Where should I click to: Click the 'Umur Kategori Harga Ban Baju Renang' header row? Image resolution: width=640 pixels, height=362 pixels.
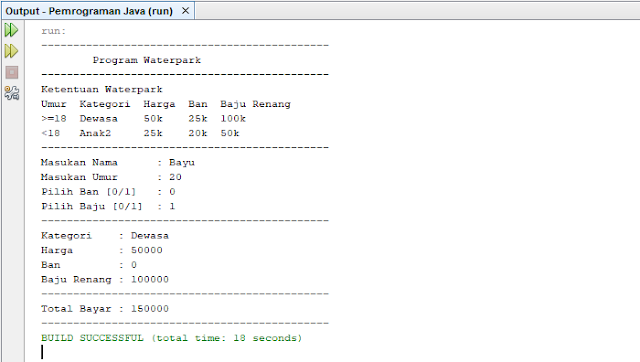point(166,104)
